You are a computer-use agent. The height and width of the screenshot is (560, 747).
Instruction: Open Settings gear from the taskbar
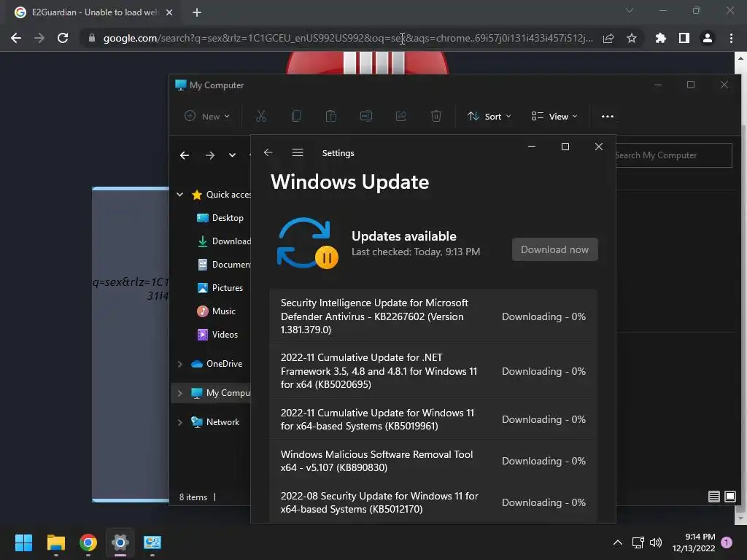point(120,542)
